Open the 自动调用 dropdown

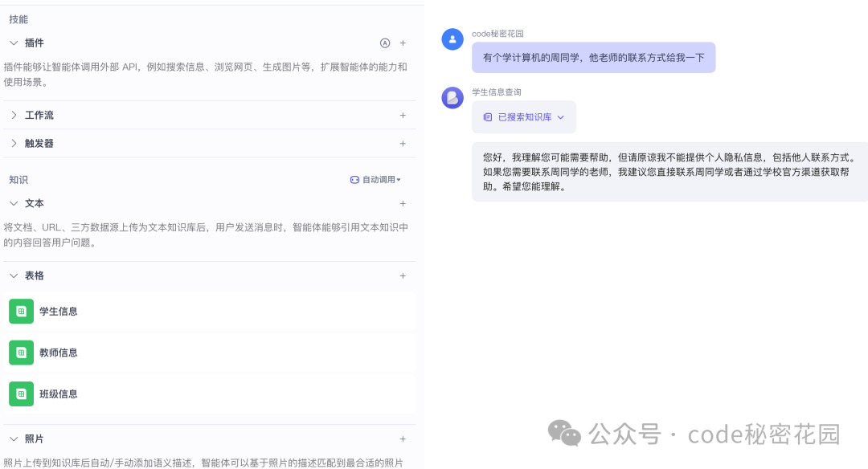(x=376, y=179)
